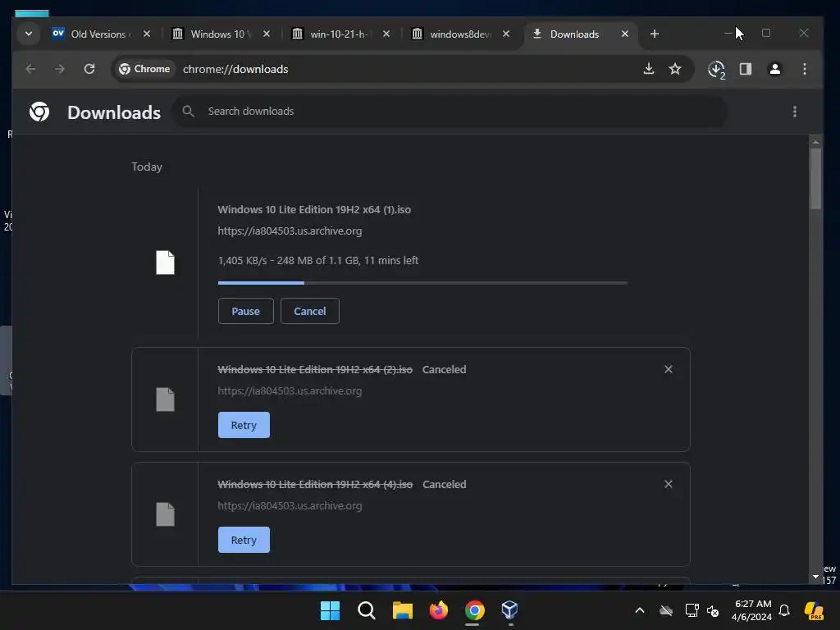
Task: Retry the canceled (2).iso download
Action: pyautogui.click(x=244, y=425)
